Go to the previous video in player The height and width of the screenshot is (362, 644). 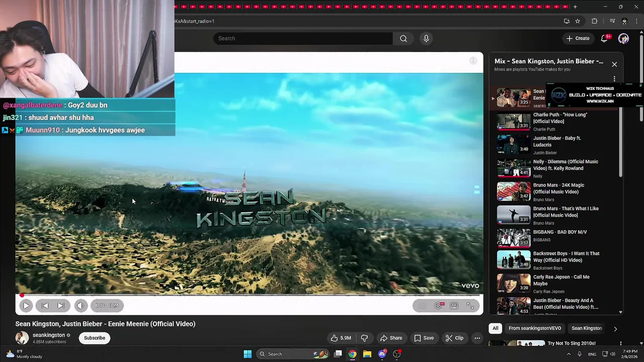click(45, 305)
